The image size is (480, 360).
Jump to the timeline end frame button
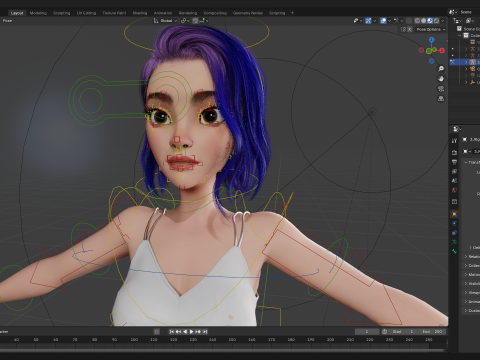tap(205, 332)
